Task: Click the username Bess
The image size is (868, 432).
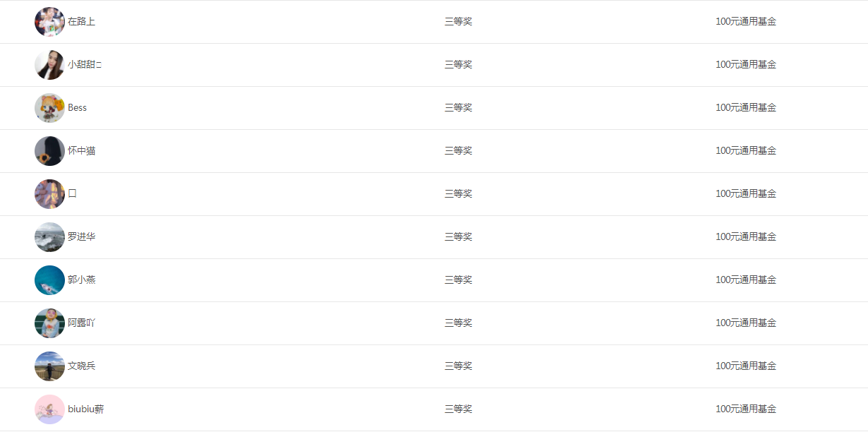Action: point(78,107)
